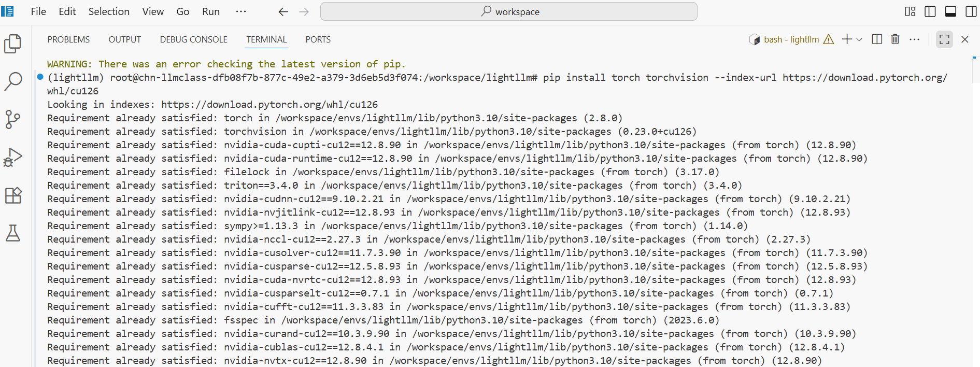The image size is (980, 367).
Task: Open the terminal panel more actions ellipsis
Action: (x=914, y=39)
